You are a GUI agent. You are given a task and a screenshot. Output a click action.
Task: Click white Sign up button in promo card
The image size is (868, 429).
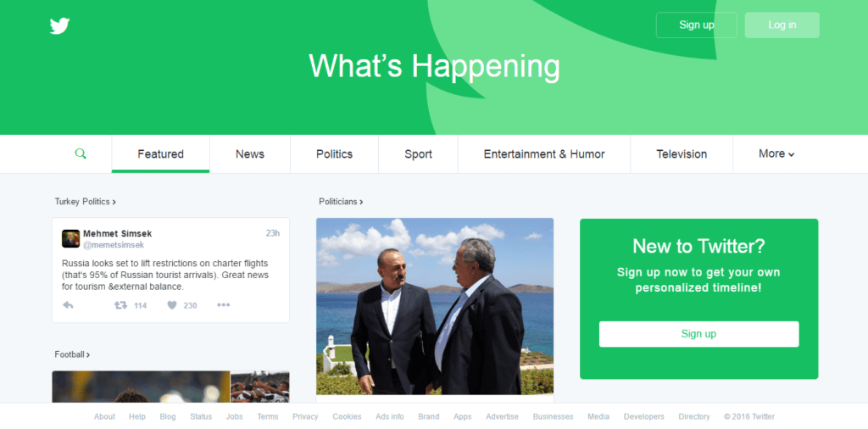point(698,334)
